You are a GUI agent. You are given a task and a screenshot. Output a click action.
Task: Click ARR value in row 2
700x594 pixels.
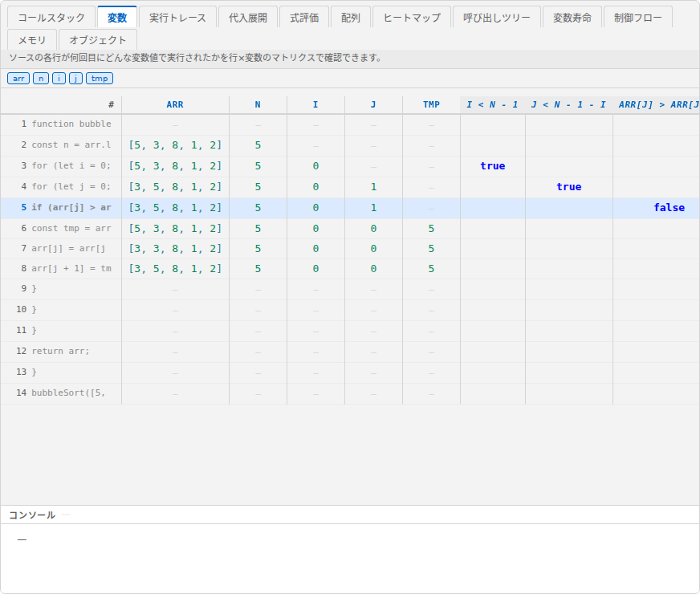pos(175,145)
